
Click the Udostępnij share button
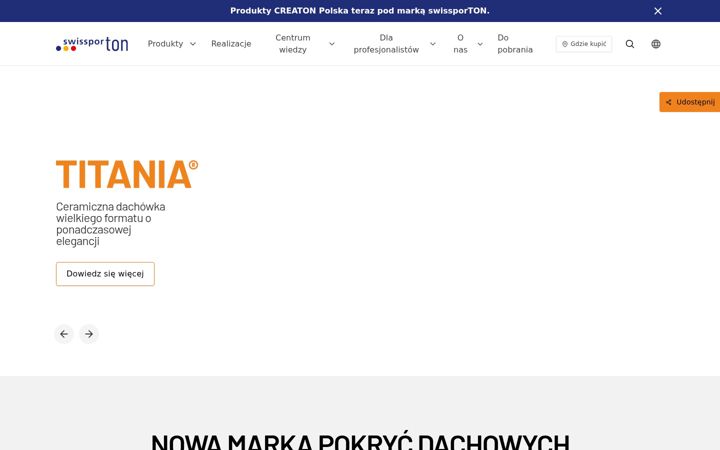click(x=690, y=102)
